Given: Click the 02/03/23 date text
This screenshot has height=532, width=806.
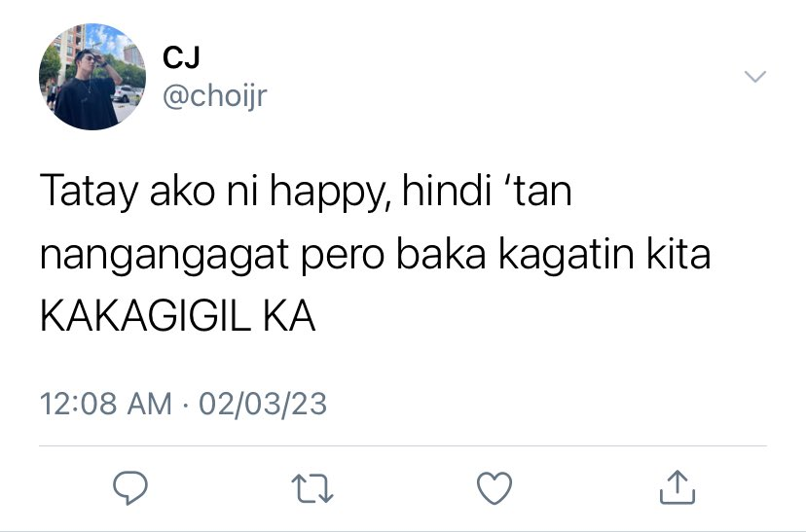Looking at the screenshot, I should (263, 403).
